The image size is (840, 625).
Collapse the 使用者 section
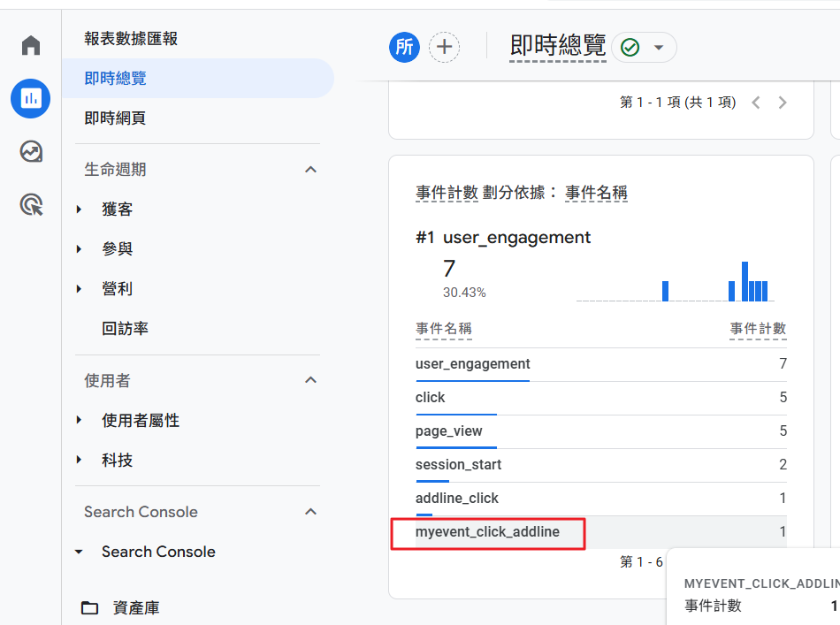click(x=310, y=380)
